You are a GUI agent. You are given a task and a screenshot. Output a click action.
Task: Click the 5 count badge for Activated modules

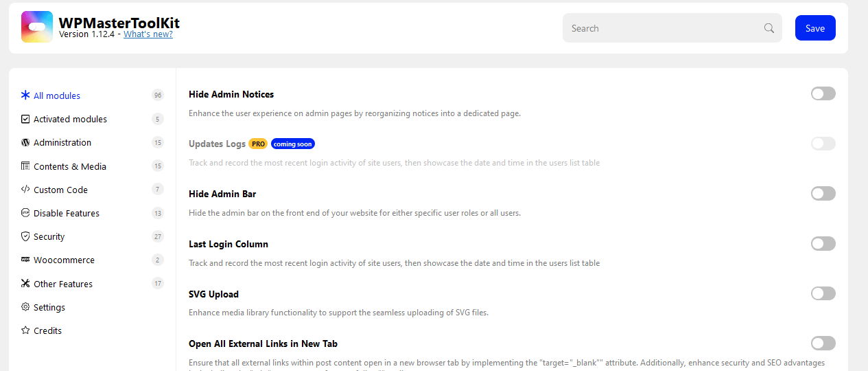point(158,119)
